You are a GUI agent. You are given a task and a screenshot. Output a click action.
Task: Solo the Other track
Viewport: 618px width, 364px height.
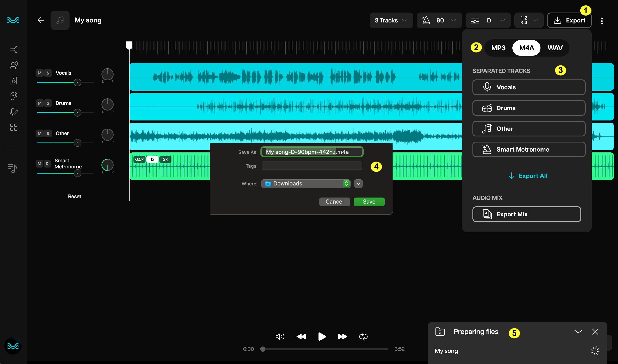click(x=48, y=133)
